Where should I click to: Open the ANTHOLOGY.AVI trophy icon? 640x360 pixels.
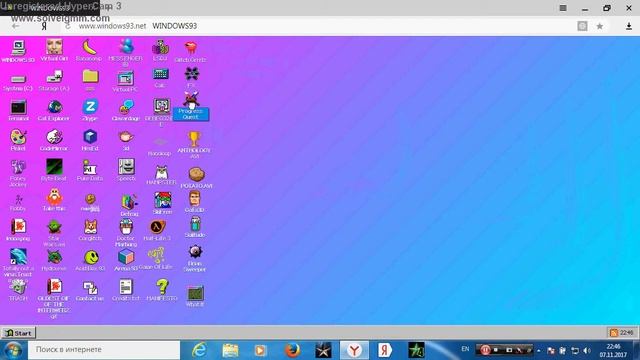click(194, 139)
